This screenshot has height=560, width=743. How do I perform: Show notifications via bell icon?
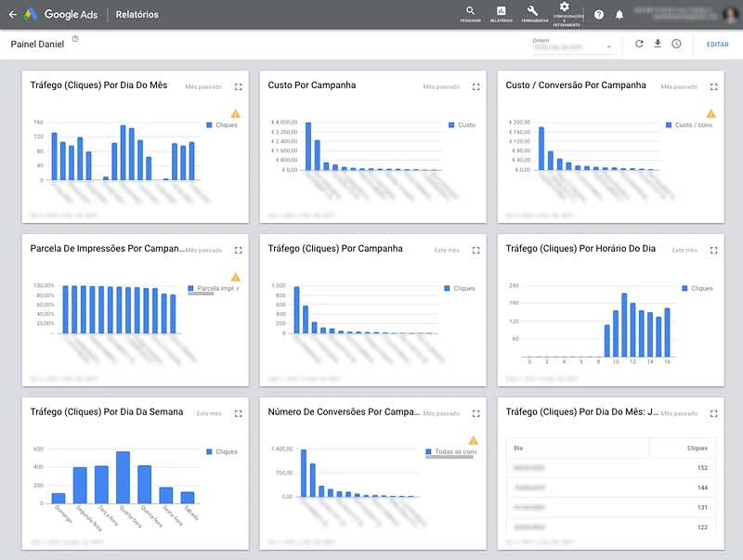(x=619, y=15)
